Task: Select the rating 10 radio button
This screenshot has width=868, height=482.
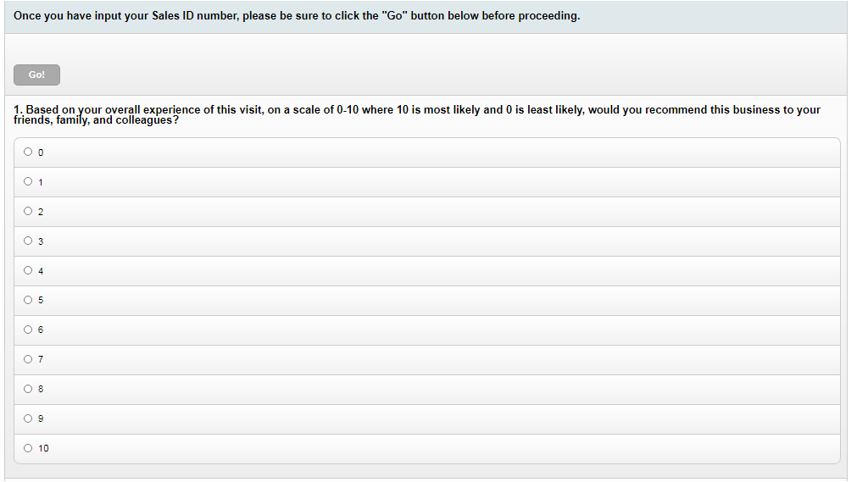Action: tap(28, 448)
